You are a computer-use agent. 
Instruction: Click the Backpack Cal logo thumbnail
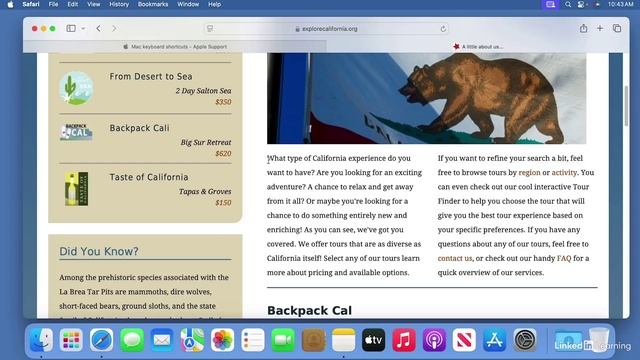pyautogui.click(x=76, y=132)
